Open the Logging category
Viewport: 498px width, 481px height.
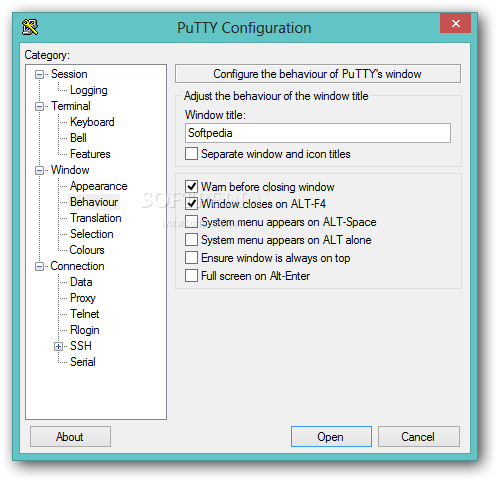tap(89, 90)
